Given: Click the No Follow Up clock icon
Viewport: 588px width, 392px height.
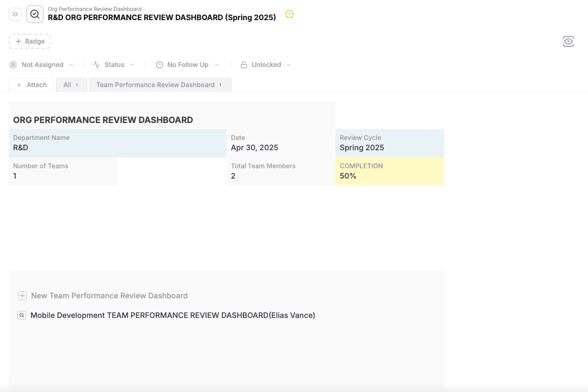Looking at the screenshot, I should coord(160,65).
